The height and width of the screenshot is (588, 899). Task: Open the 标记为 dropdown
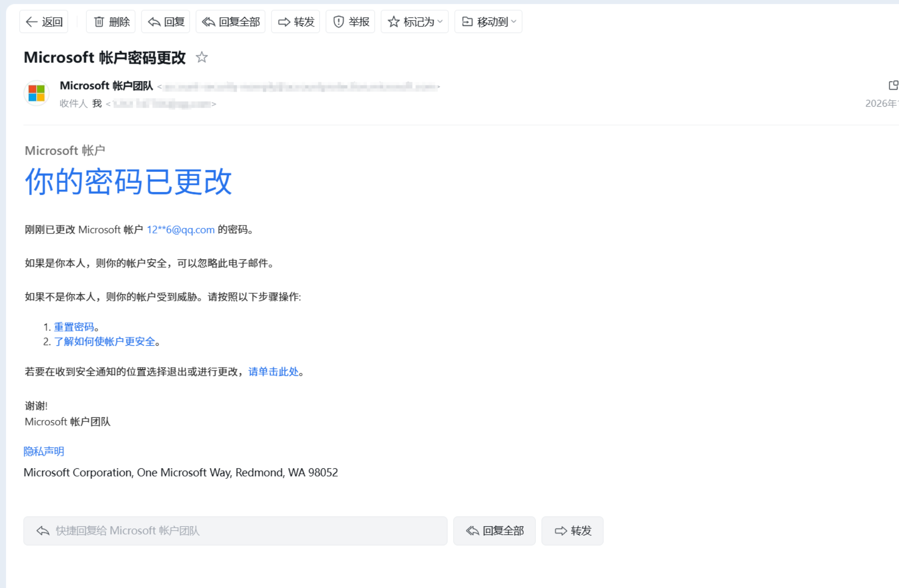(x=415, y=22)
